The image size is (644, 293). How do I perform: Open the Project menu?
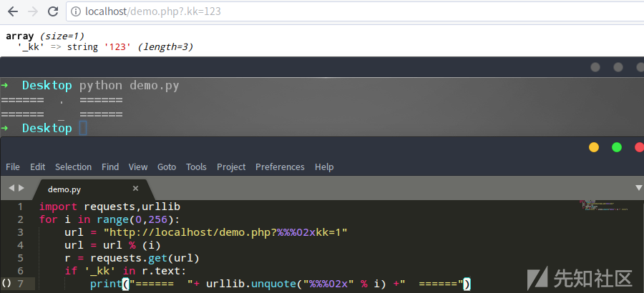[x=231, y=167]
